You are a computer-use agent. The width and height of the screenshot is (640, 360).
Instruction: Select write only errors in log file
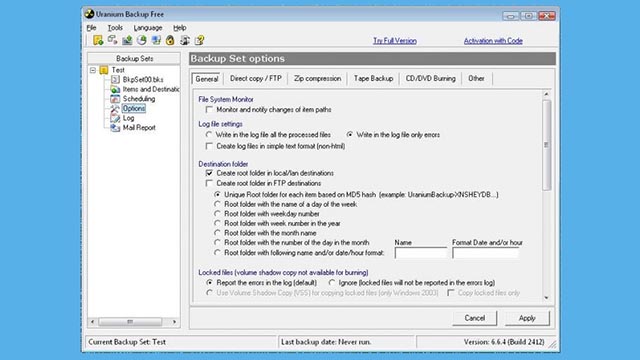[x=350, y=135]
